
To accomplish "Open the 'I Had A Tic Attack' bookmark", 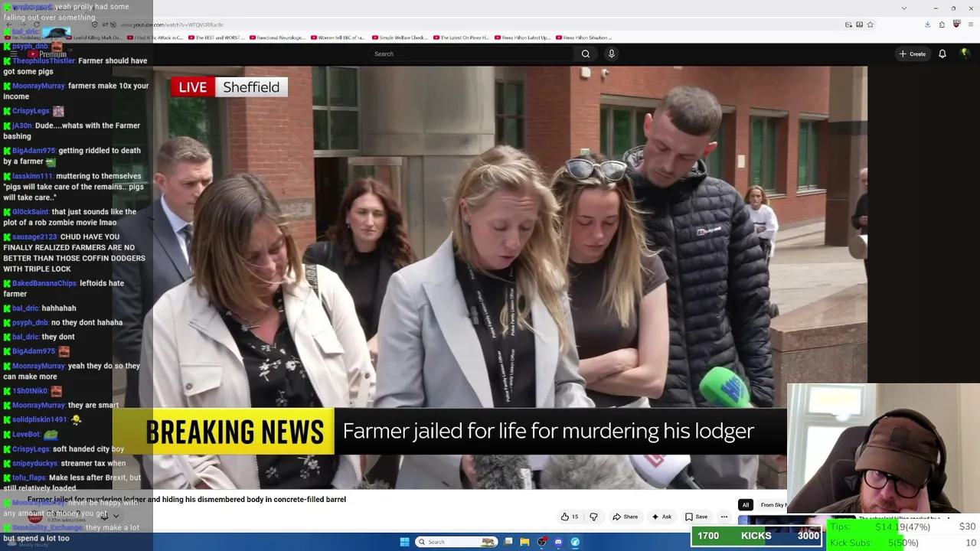I will tap(155, 37).
